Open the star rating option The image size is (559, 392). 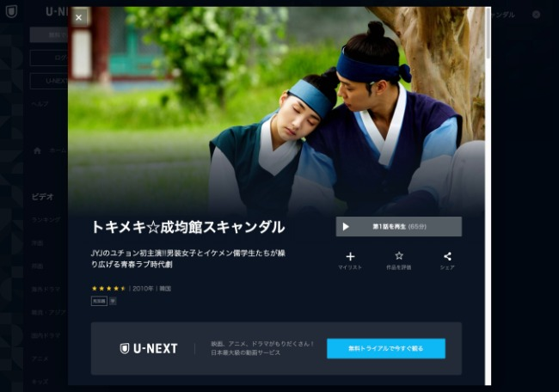click(398, 260)
